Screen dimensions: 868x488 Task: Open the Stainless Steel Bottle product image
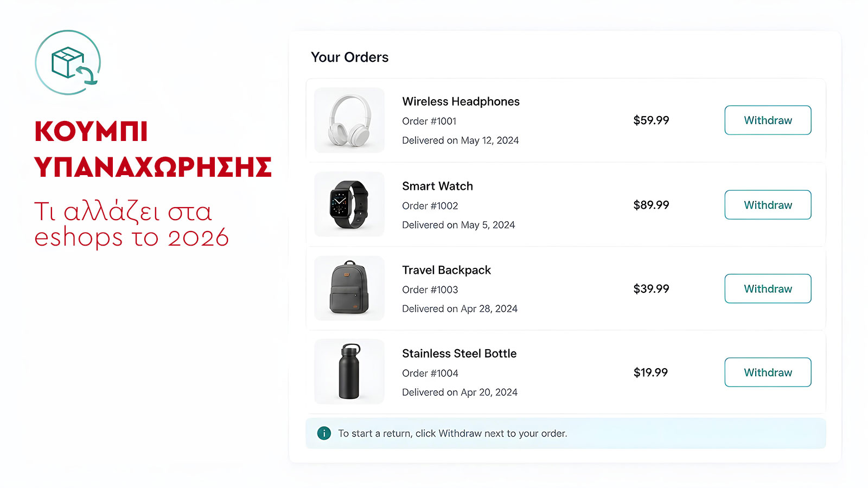coord(349,372)
